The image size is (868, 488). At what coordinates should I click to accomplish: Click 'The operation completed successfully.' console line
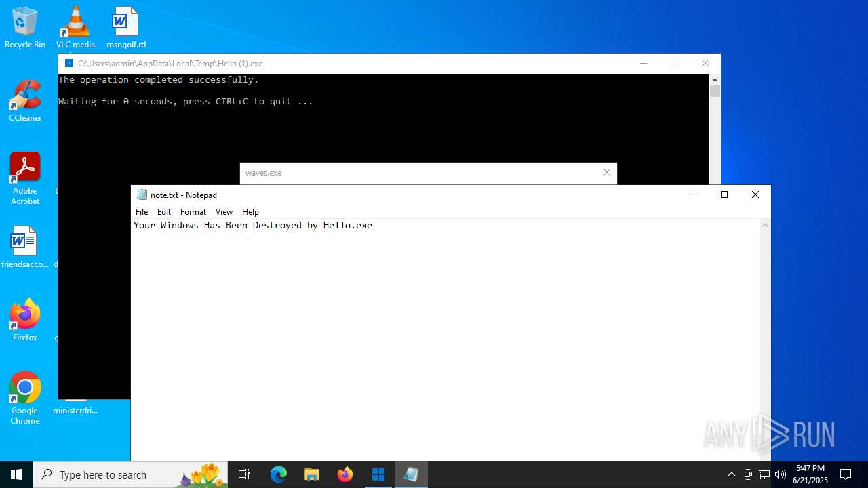(x=159, y=80)
